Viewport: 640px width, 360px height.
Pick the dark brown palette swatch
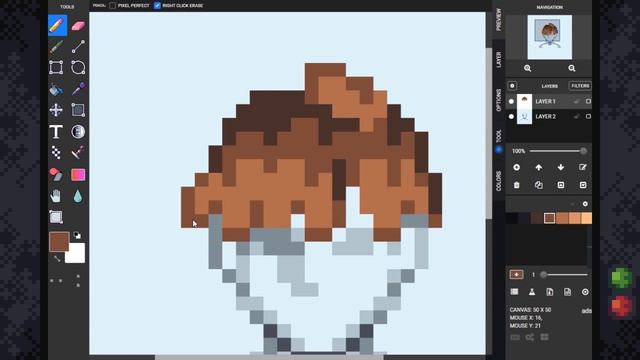pos(537,218)
